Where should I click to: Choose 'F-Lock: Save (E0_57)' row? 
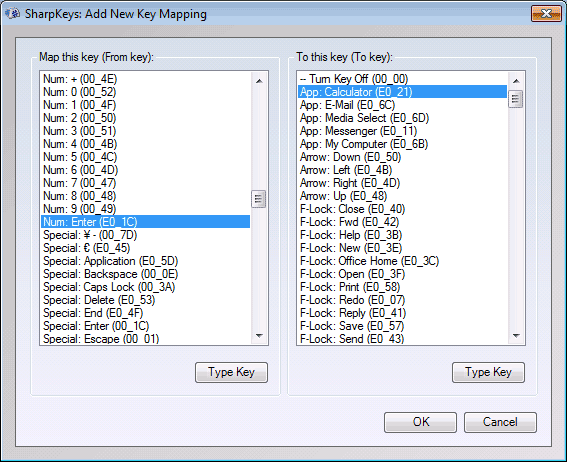pos(402,326)
